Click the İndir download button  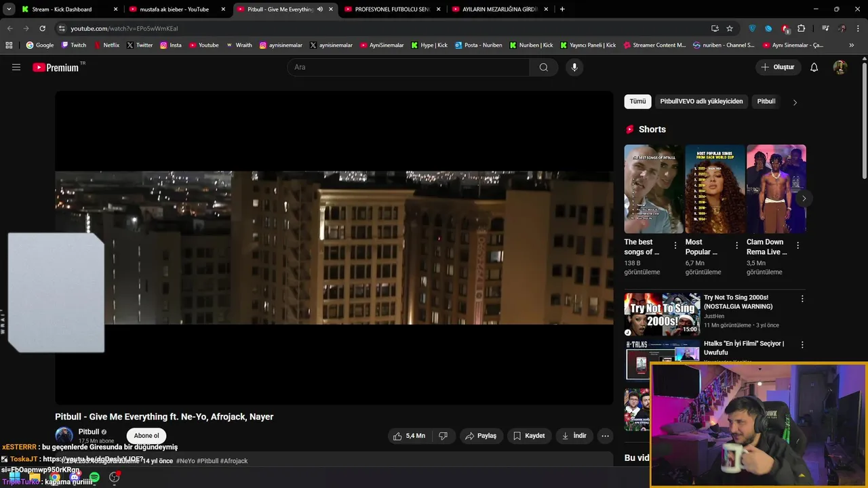click(574, 436)
